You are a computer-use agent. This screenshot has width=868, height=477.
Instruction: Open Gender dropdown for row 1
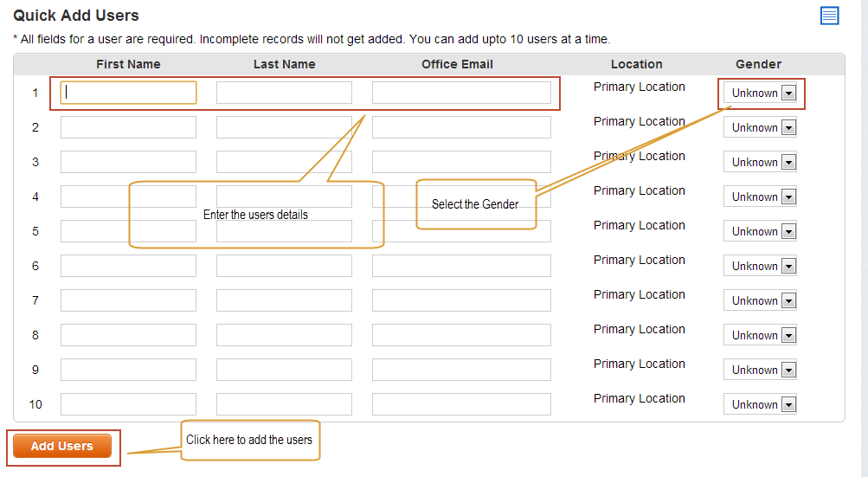(x=760, y=93)
